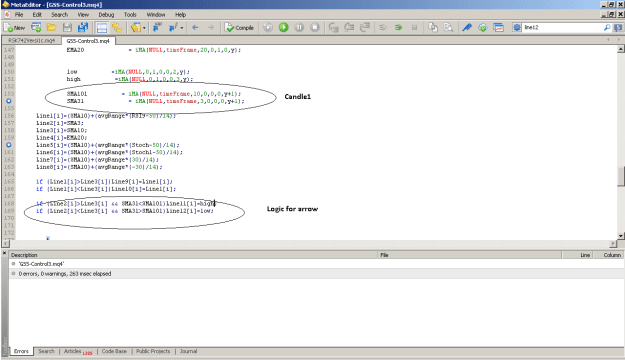Open the blue comb styler tool

pyautogui.click(x=467, y=28)
